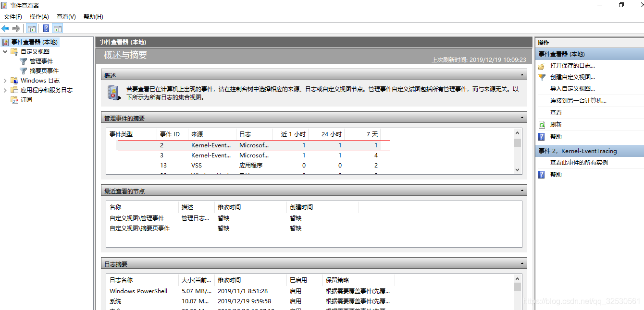Click the 创建自定义视图 funnel icon

(542, 77)
